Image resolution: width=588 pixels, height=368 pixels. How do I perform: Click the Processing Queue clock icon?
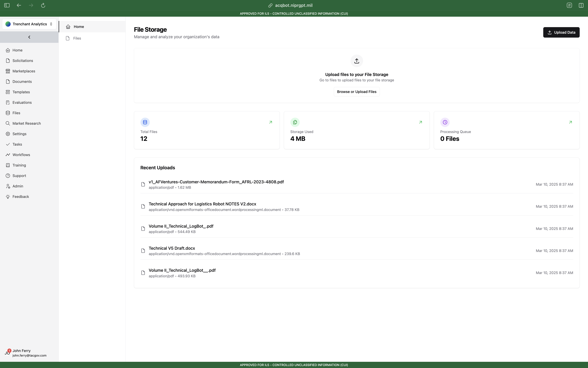pos(445,122)
